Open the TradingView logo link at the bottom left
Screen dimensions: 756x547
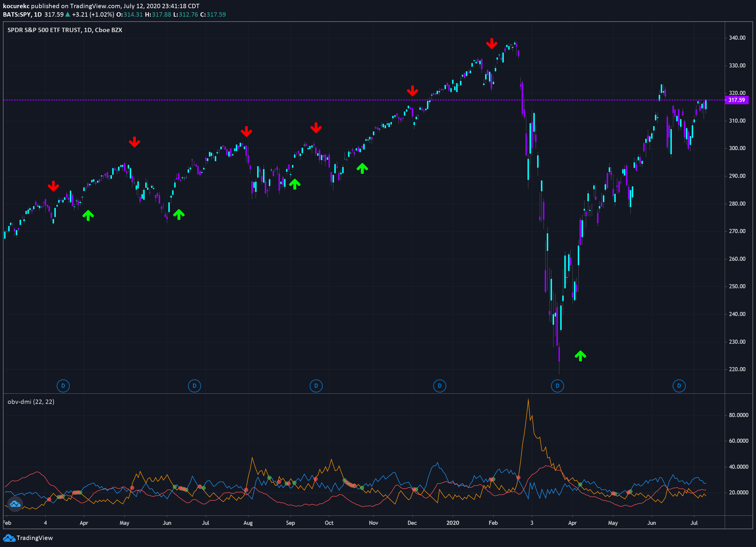click(x=28, y=538)
